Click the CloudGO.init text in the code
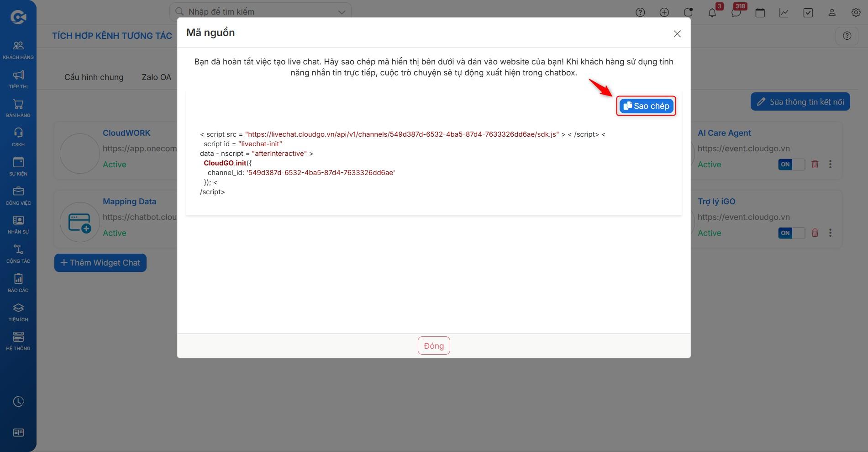Viewport: 868px width, 452px height. tap(225, 163)
